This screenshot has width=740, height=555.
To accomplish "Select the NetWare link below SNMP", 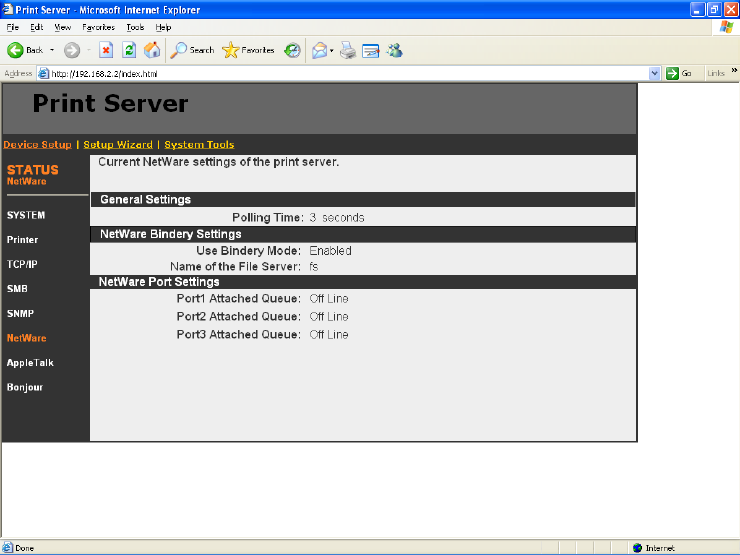I will pyautogui.click(x=26, y=338).
